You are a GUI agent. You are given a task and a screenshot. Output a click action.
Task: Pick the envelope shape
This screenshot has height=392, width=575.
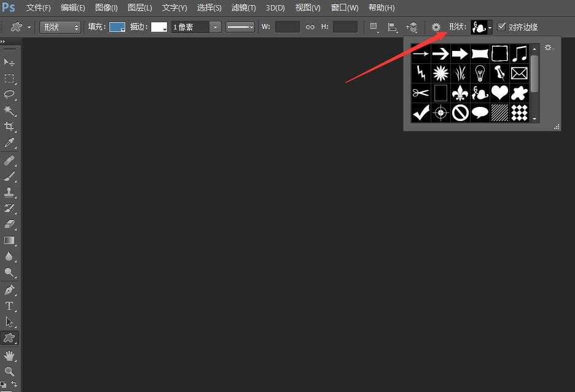519,73
